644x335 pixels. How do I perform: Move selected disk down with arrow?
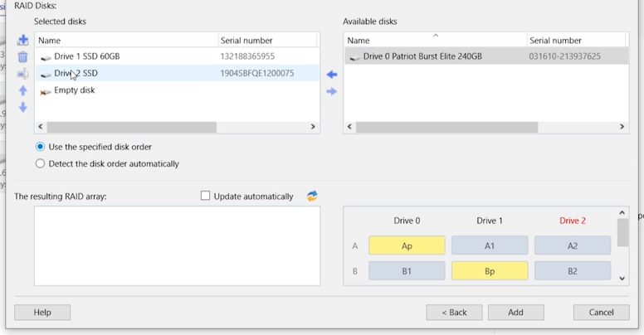[23, 107]
